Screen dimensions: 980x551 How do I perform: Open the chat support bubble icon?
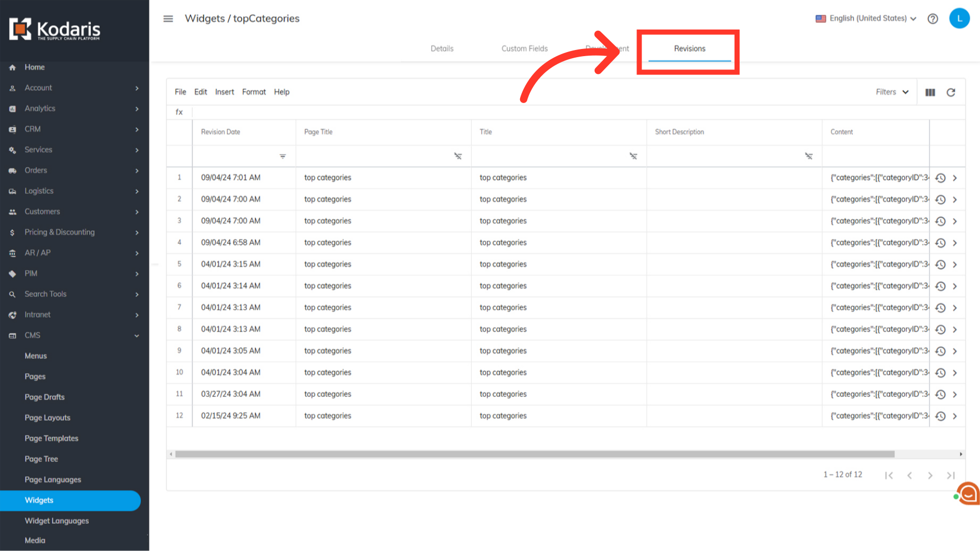tap(968, 493)
